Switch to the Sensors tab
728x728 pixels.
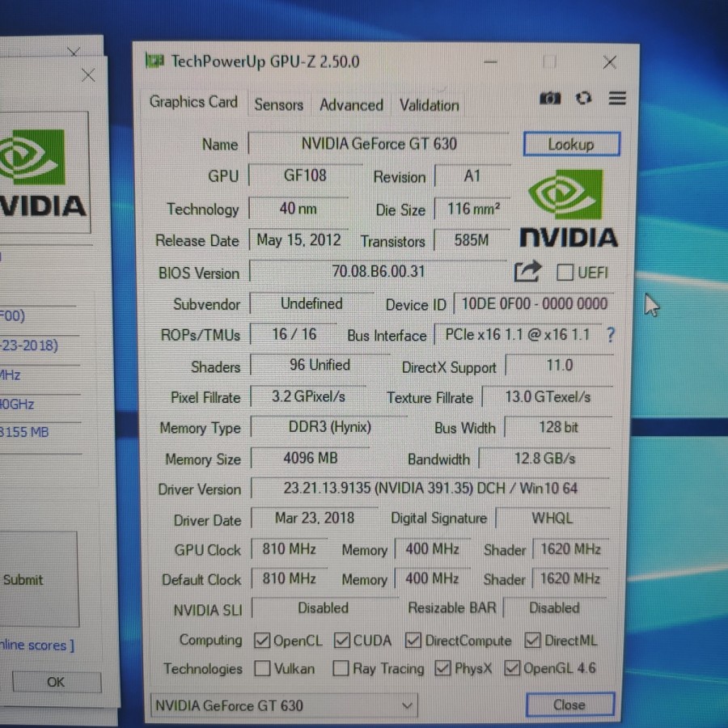278,104
